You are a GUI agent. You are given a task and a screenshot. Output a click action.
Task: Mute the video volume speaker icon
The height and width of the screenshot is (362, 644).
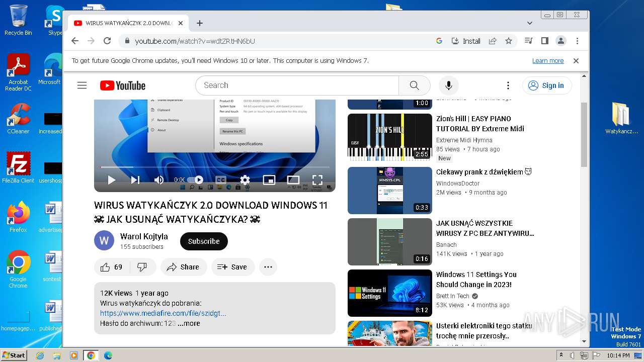coord(159,180)
